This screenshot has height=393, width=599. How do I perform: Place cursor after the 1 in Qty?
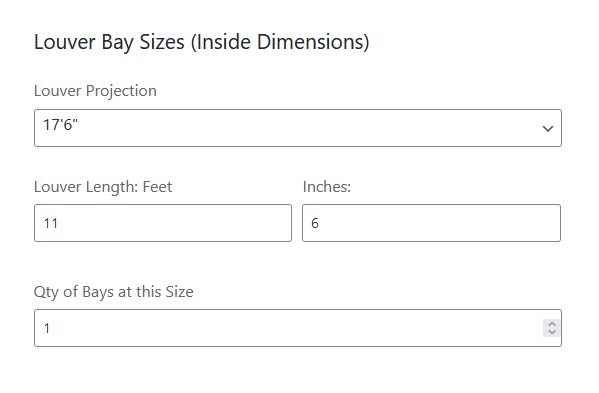coord(51,328)
